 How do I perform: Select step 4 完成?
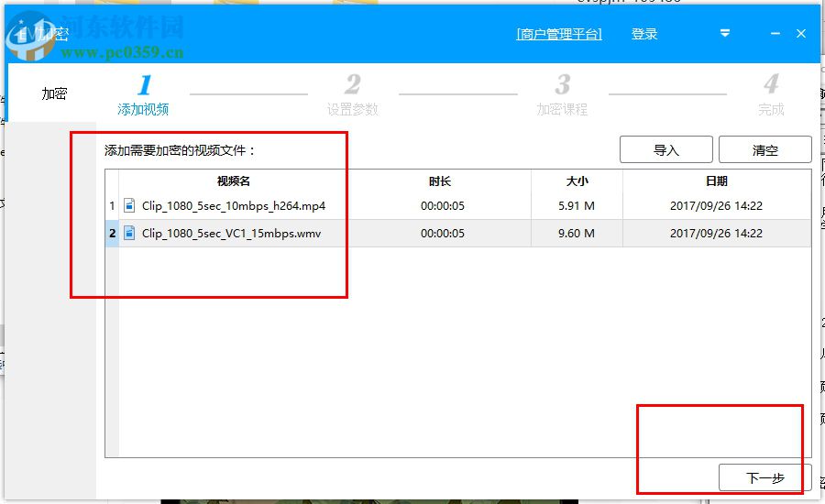771,95
